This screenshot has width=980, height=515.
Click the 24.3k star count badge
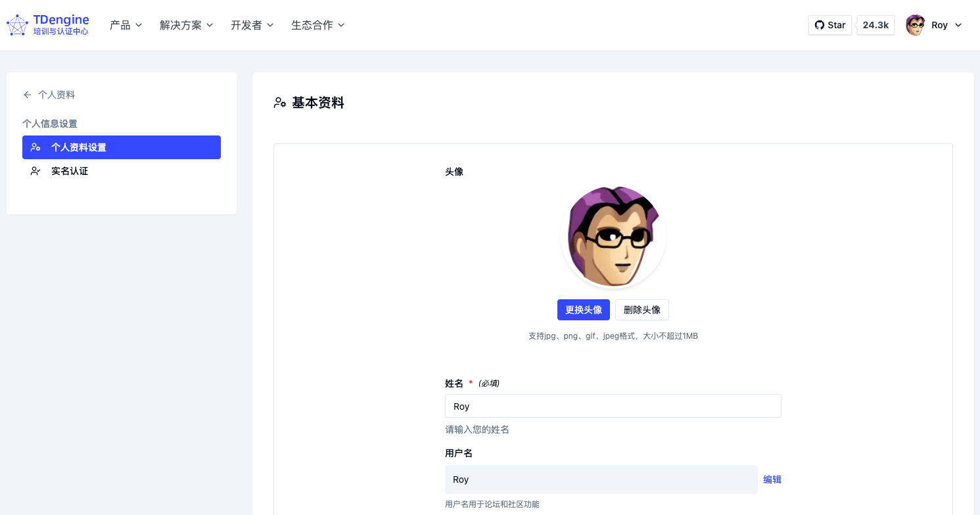point(875,25)
